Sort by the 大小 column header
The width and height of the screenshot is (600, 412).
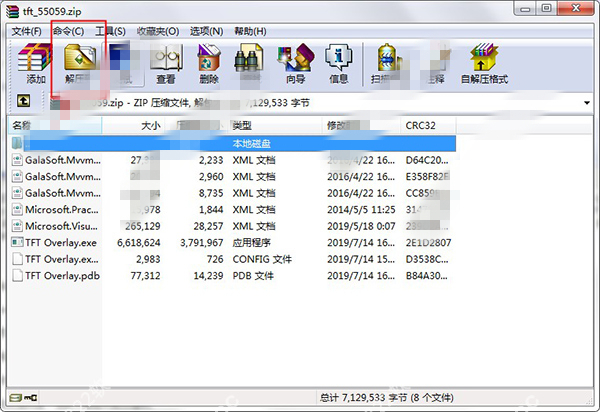(x=133, y=125)
